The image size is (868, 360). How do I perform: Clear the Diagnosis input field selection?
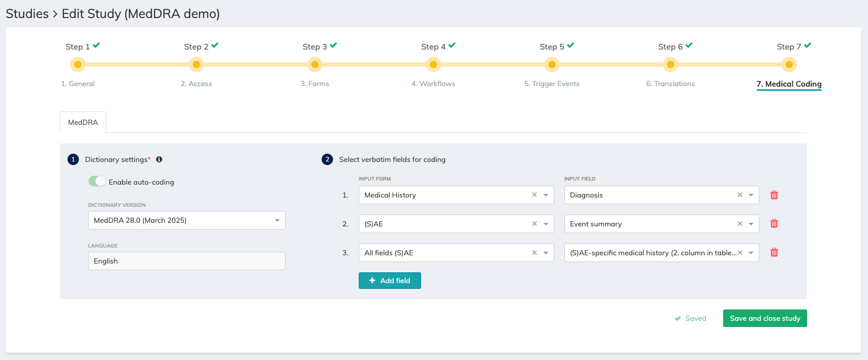click(x=740, y=195)
